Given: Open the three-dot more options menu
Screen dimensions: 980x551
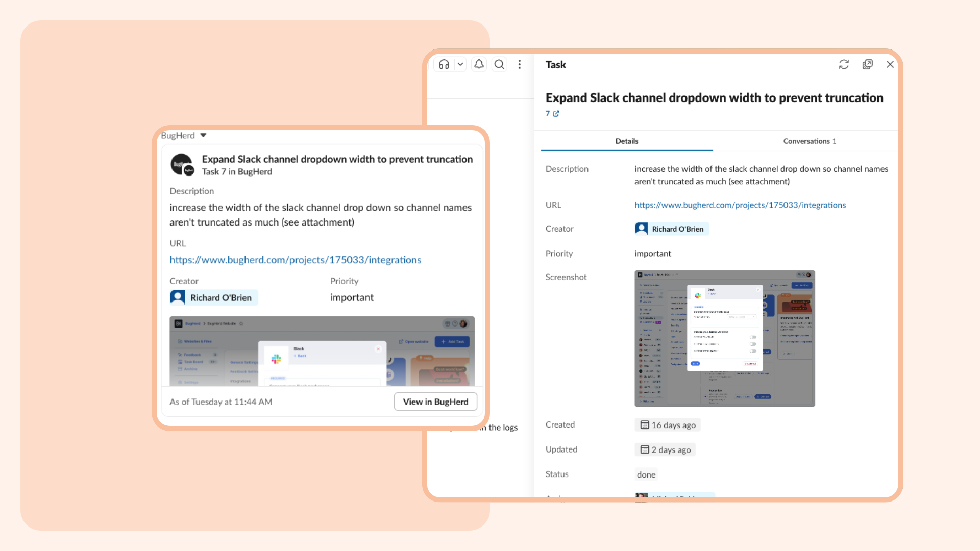Looking at the screenshot, I should [520, 64].
